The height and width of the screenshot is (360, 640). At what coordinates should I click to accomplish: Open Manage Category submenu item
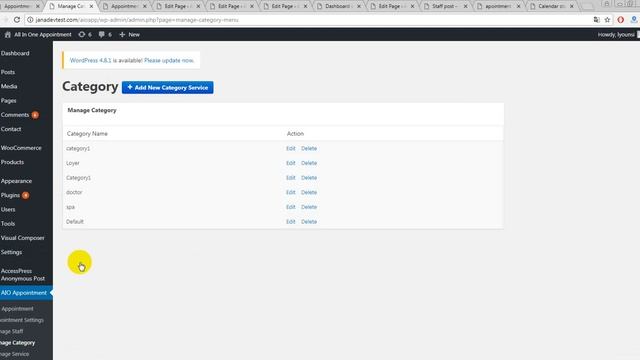pos(18,343)
